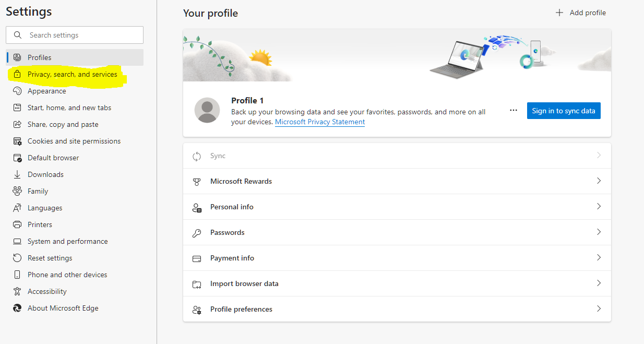Open more options ellipsis for Profile 1
This screenshot has width=644, height=344.
pos(514,111)
